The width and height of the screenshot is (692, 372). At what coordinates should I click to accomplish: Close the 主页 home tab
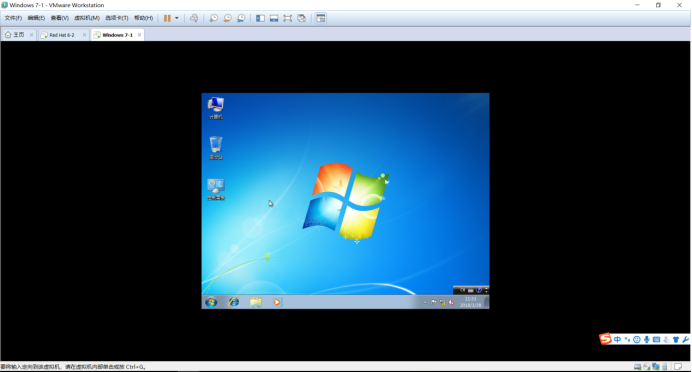point(31,34)
